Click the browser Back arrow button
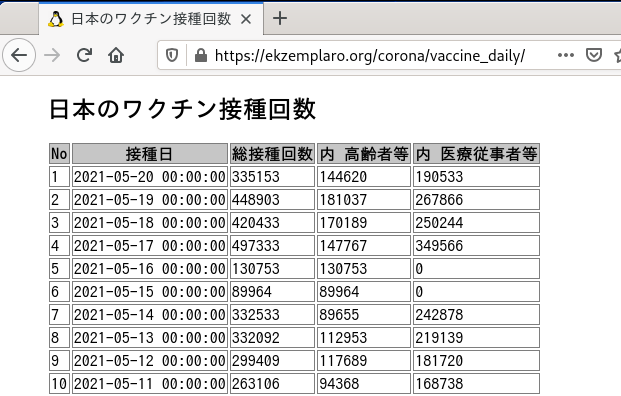 pos(19,55)
